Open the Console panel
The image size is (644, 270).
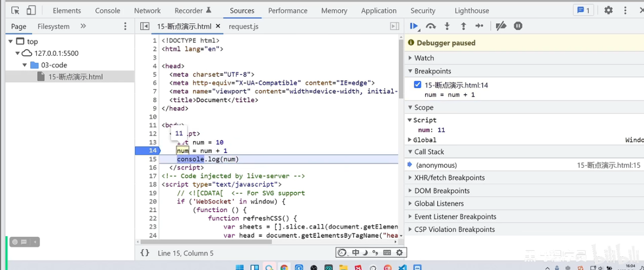tap(108, 11)
